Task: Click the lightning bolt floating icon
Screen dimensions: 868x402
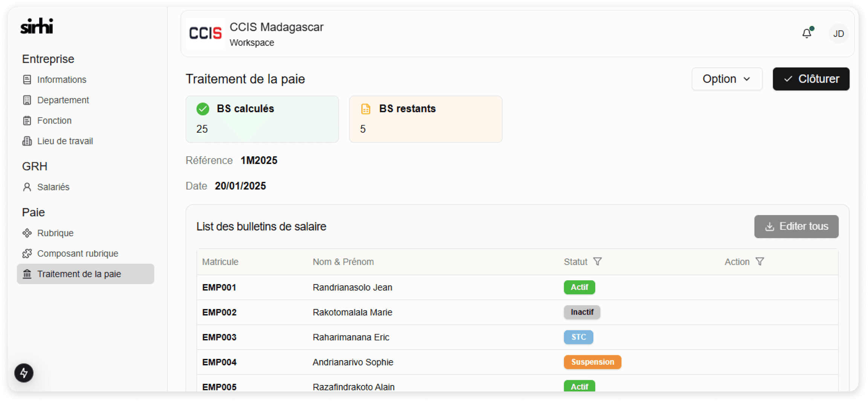Action: [x=24, y=373]
